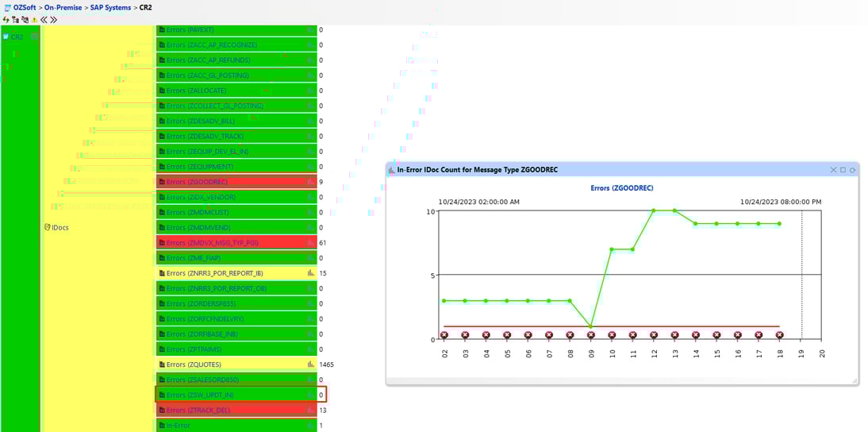
Task: Select Errors (ZORFIBASE_INB) row
Action: [236, 334]
